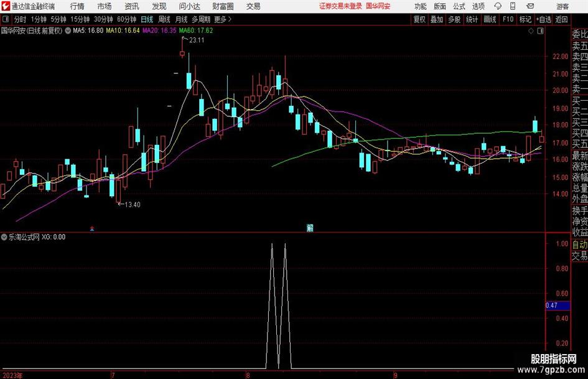Click the 复权 toolbar button
This screenshot has width=588, height=379.
[419, 19]
